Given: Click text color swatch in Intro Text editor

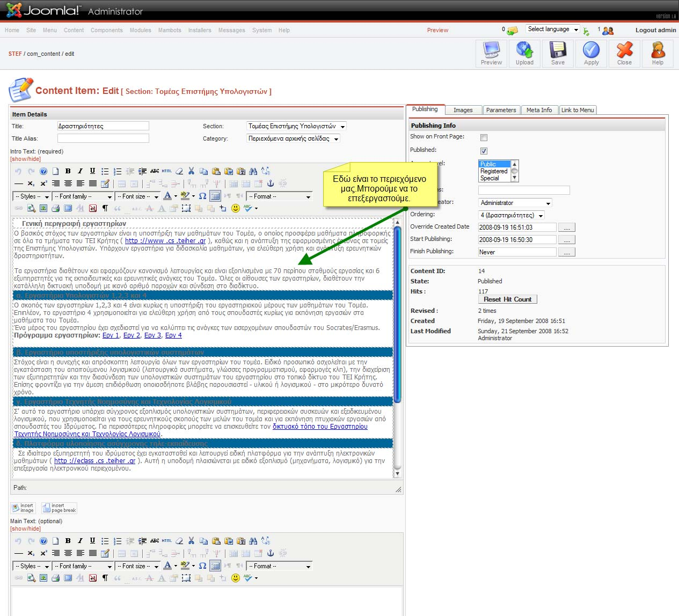Looking at the screenshot, I should coord(167,196).
